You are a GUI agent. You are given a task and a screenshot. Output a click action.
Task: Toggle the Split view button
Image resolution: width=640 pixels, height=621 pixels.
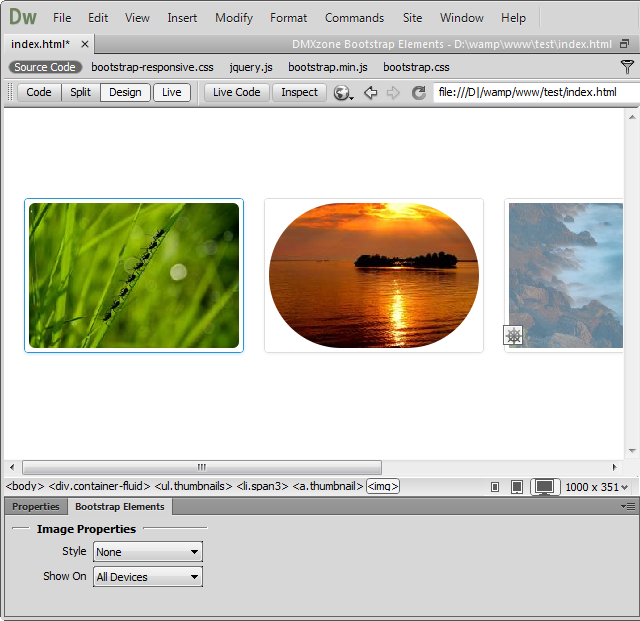pos(80,92)
